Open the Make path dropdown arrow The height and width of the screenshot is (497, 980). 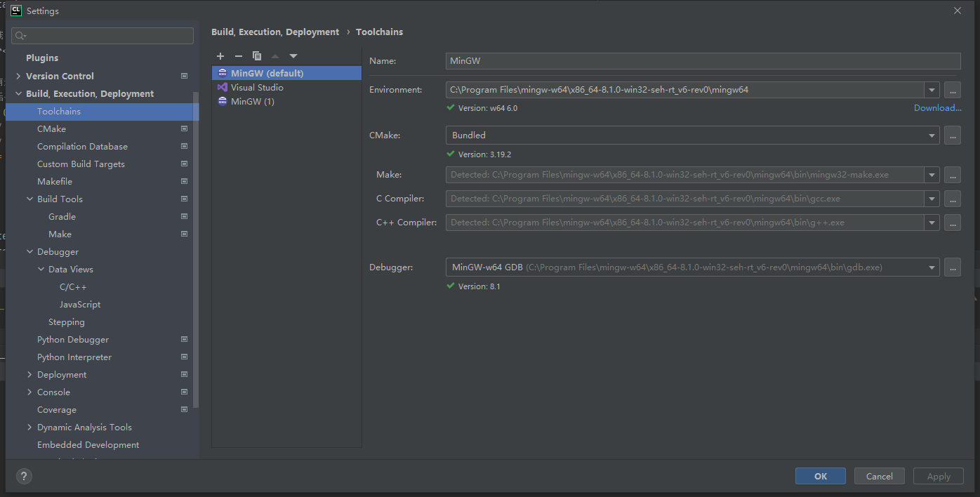point(932,175)
